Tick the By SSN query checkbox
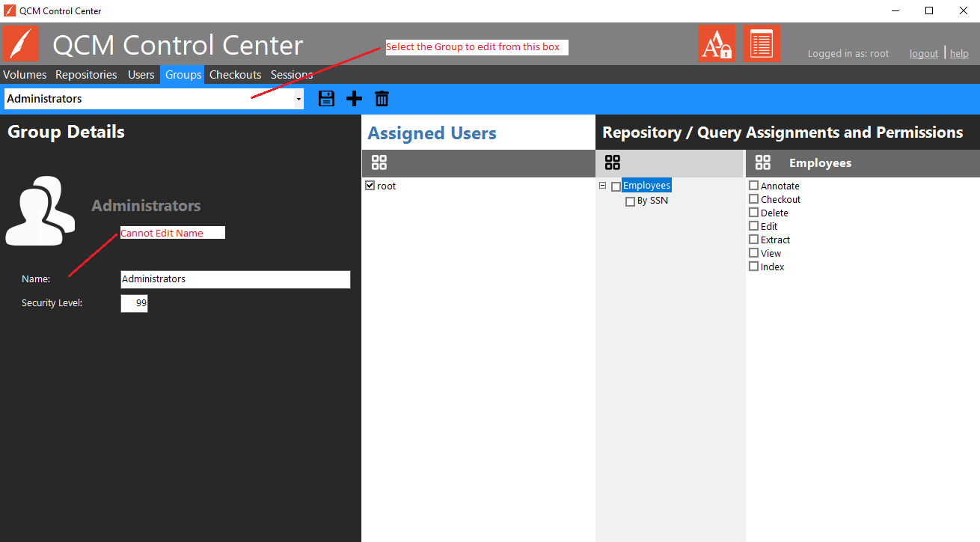The width and height of the screenshot is (980, 542). pyautogui.click(x=630, y=201)
